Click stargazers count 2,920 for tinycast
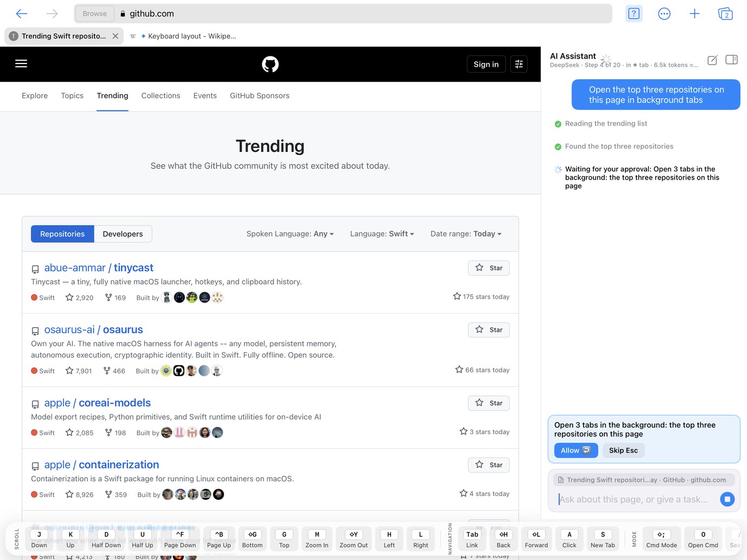The width and height of the screenshot is (747, 560). [x=79, y=297]
